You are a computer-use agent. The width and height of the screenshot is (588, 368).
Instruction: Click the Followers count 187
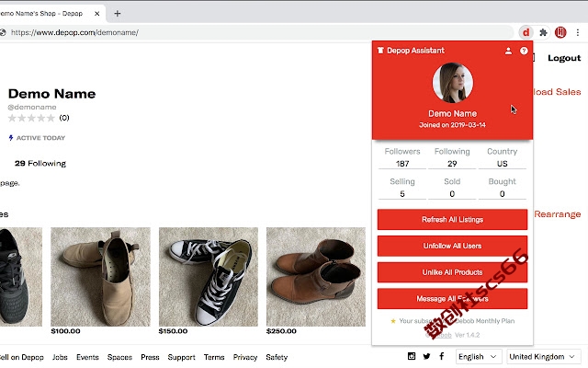(402, 164)
